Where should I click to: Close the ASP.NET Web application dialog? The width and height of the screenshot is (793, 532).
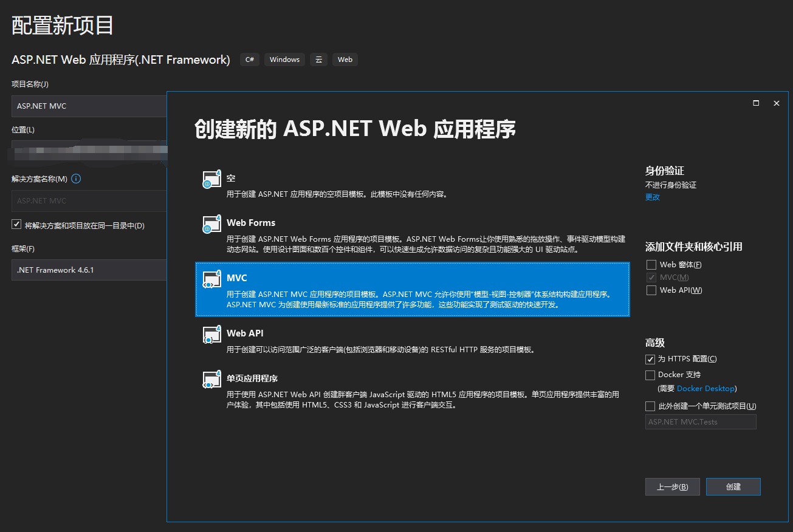click(776, 103)
